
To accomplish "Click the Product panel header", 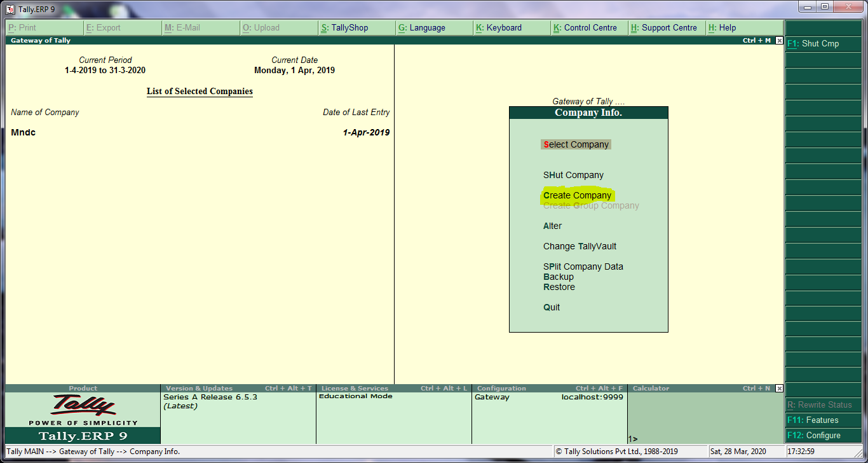I will 83,389.
